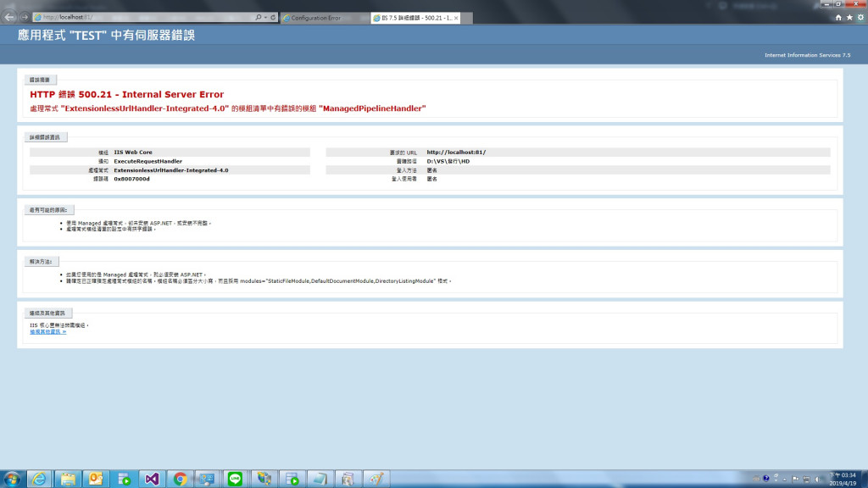Viewport: 868px width, 488px height.
Task: Click the ExecuteRequestHandler notification value
Action: [x=147, y=162]
